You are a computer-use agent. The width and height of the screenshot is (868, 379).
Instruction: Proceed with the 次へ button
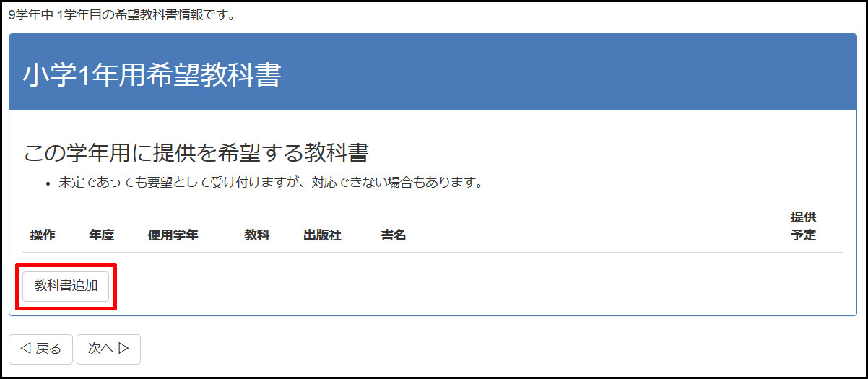coord(108,349)
